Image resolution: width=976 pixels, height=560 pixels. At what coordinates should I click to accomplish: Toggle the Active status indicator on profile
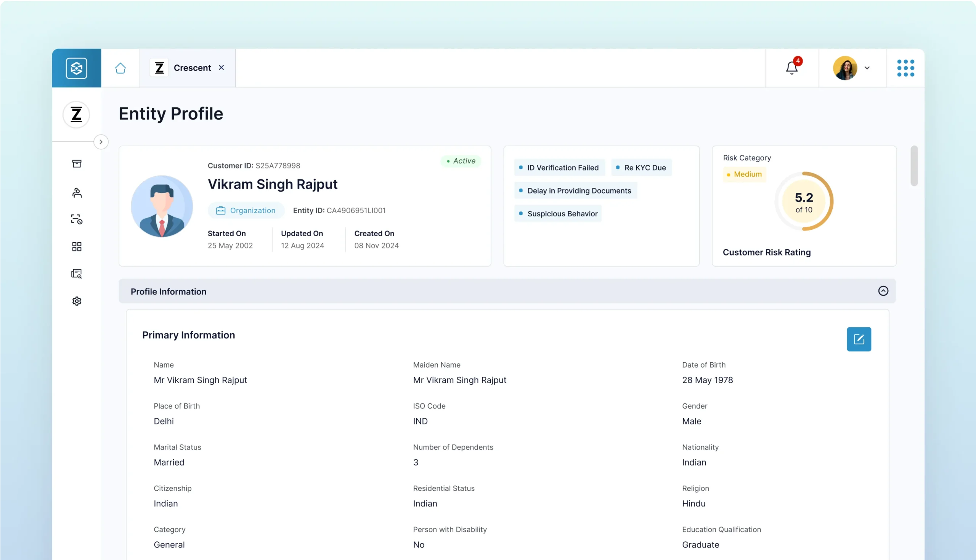coord(460,161)
